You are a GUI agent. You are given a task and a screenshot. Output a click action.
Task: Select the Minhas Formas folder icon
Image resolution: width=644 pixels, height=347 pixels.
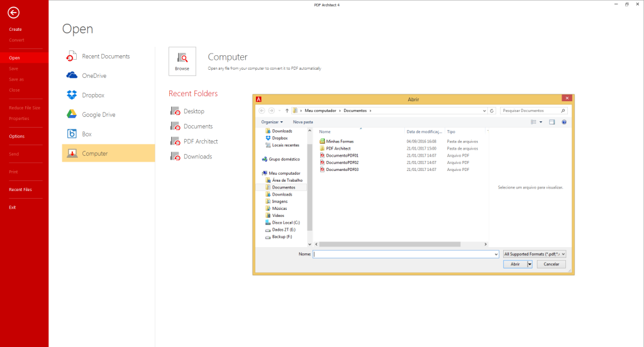point(323,141)
